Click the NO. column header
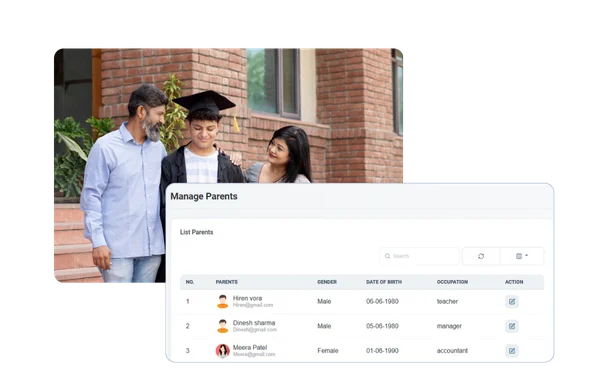Viewport: 600px width, 380px height. [190, 282]
